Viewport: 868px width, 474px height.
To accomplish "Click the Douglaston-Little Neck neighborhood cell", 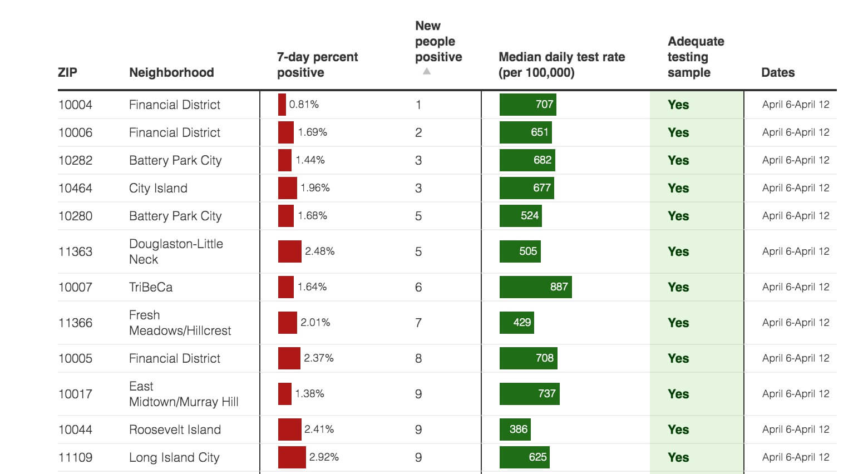I will click(x=176, y=251).
